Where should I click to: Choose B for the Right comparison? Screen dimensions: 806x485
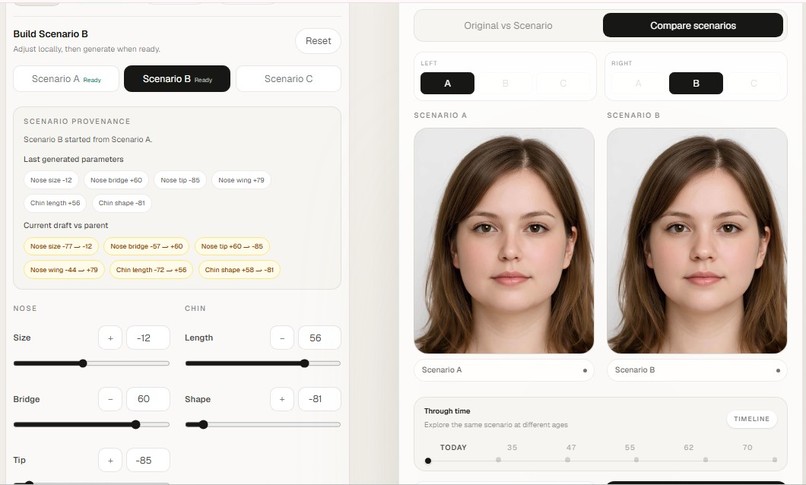[696, 83]
